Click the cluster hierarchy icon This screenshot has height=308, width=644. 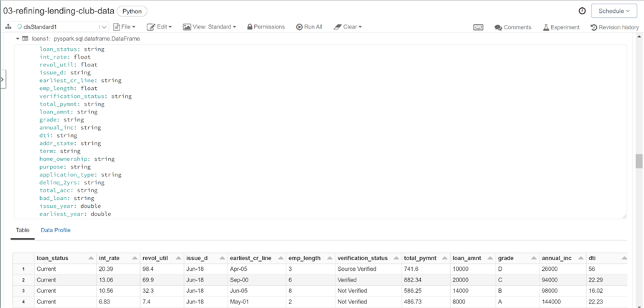point(8,27)
